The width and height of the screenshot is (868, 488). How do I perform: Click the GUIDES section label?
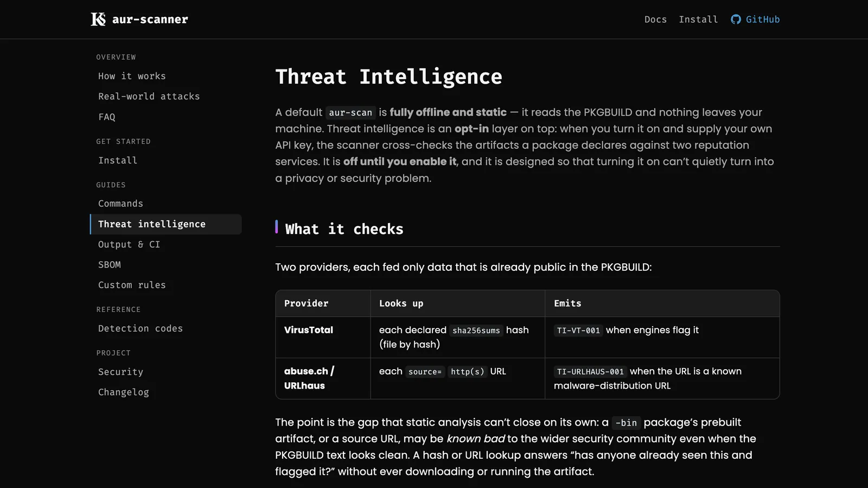pos(111,185)
